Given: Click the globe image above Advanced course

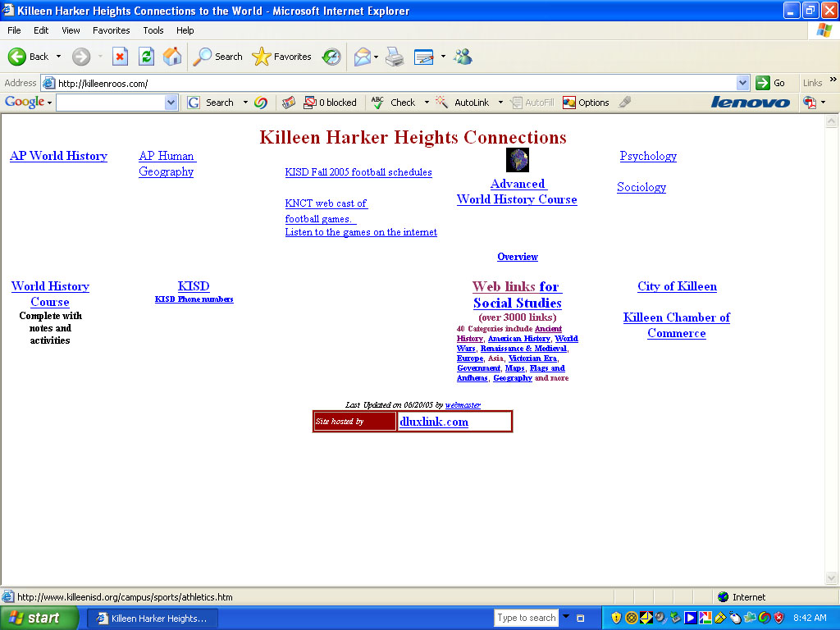Looking at the screenshot, I should [x=518, y=159].
